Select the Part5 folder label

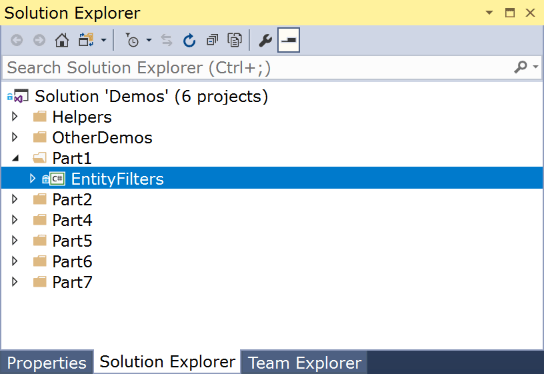point(72,241)
